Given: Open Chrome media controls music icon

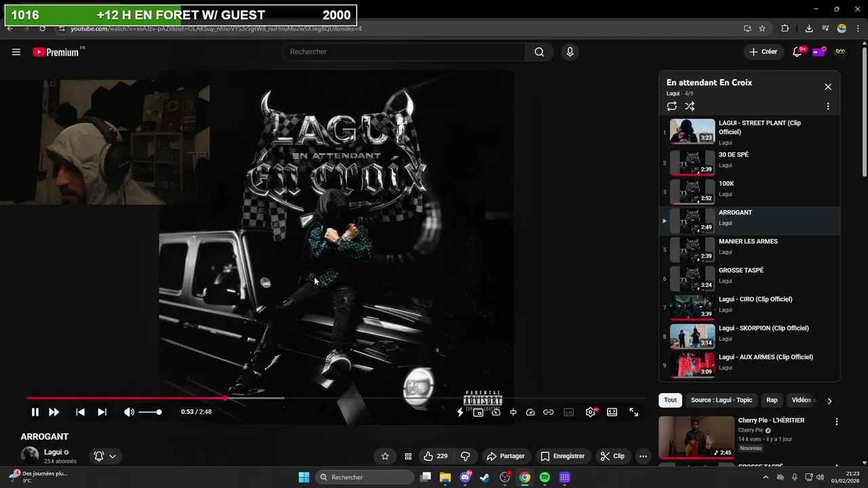Looking at the screenshot, I should point(825,28).
